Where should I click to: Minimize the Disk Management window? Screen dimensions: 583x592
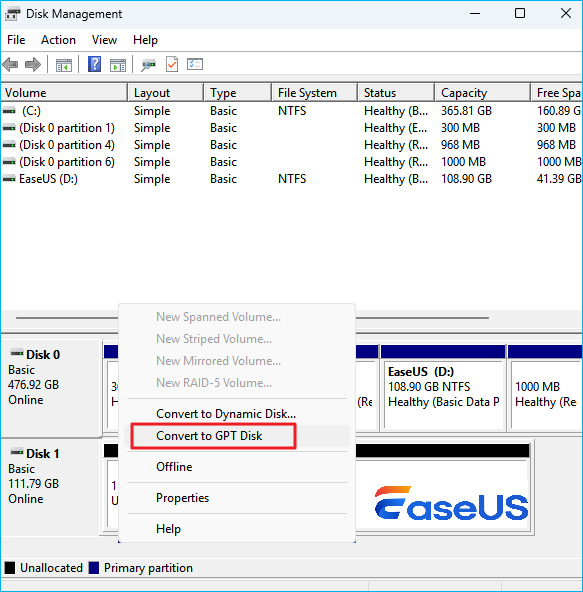pyautogui.click(x=475, y=14)
